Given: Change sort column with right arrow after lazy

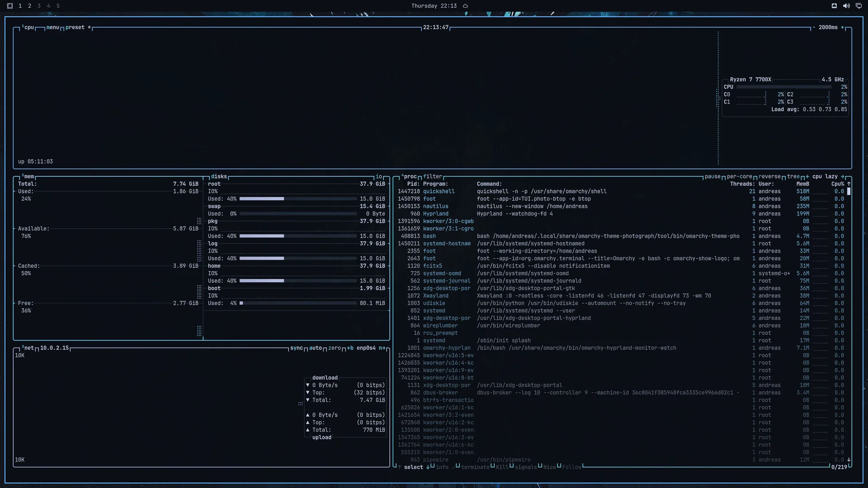Looking at the screenshot, I should (x=842, y=177).
